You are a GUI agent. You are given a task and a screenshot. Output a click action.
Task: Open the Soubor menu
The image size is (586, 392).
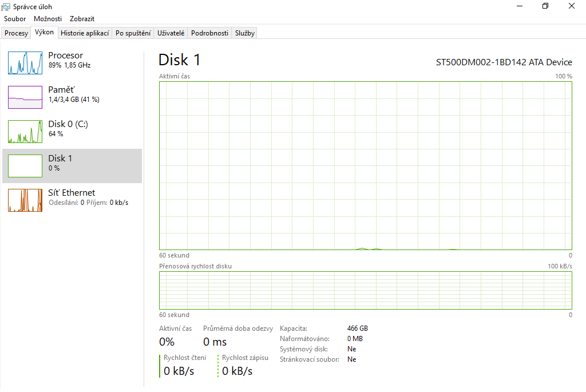point(15,19)
